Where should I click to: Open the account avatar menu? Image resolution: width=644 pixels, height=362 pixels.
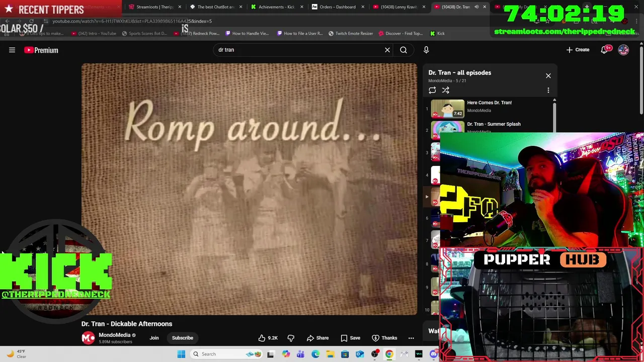coord(623,50)
